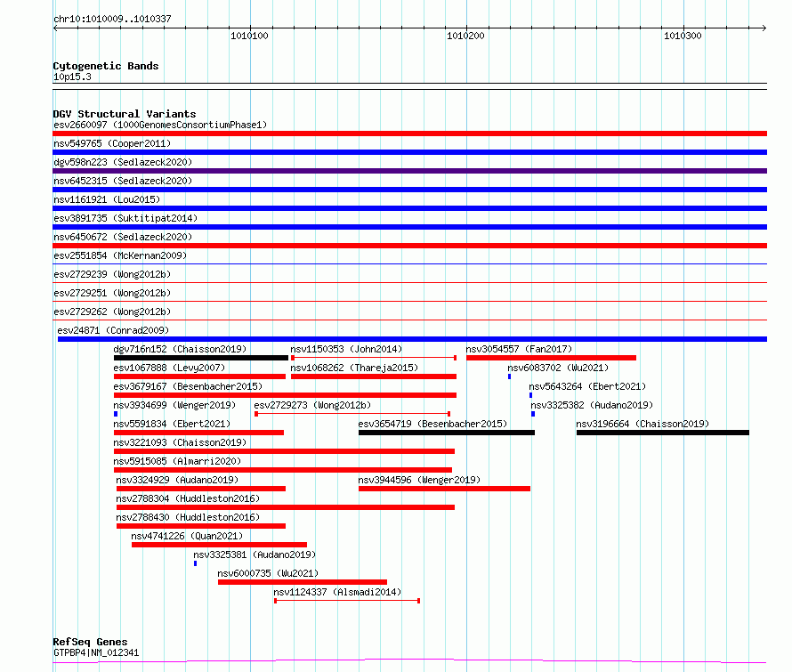Click the esv2729251 Wong2012b label
Viewport: 792px width, 672px height.
click(112, 293)
